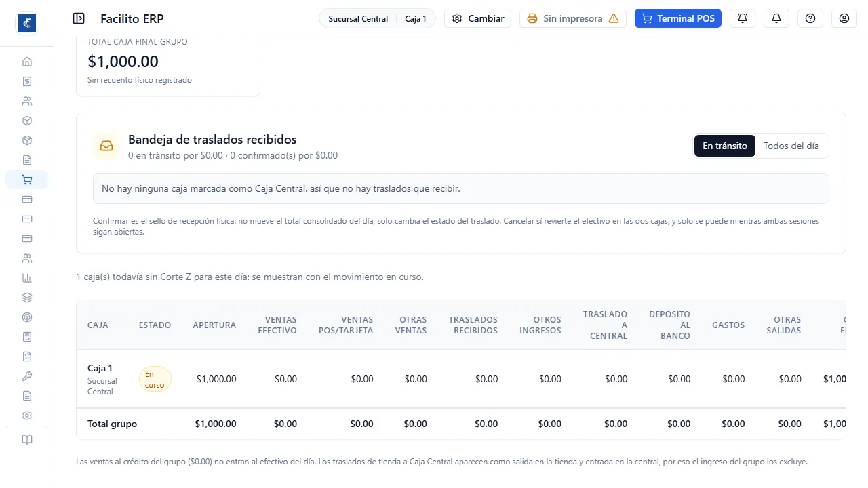Open the wrench tools sidebar icon
This screenshot has height=488, width=868.
27,376
